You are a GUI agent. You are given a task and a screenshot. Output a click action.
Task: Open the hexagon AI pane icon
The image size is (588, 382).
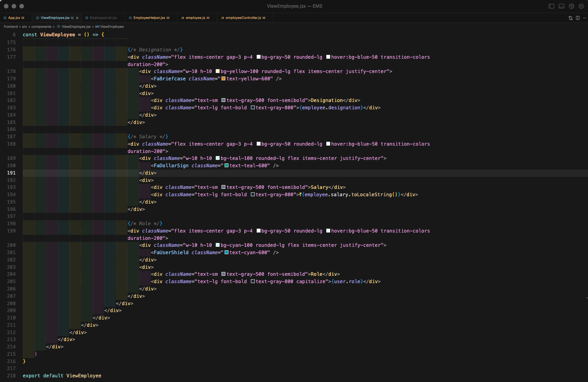pyautogui.click(x=571, y=6)
